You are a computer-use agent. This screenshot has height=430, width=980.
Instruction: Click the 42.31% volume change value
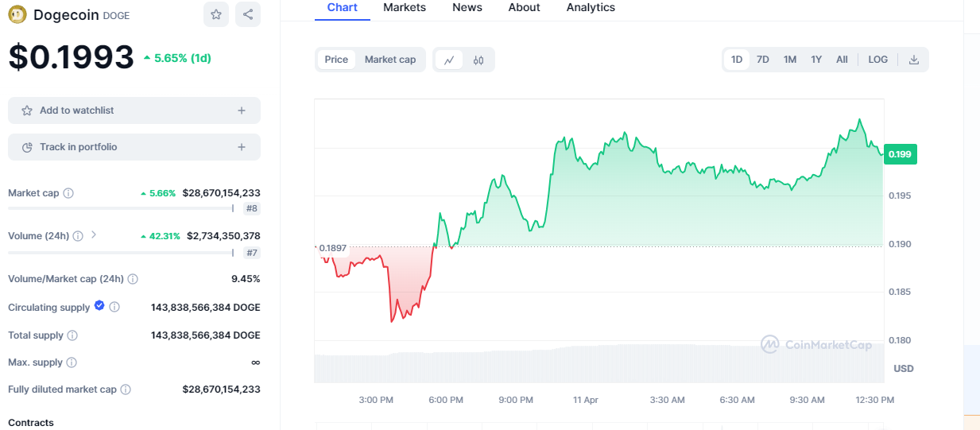point(160,236)
